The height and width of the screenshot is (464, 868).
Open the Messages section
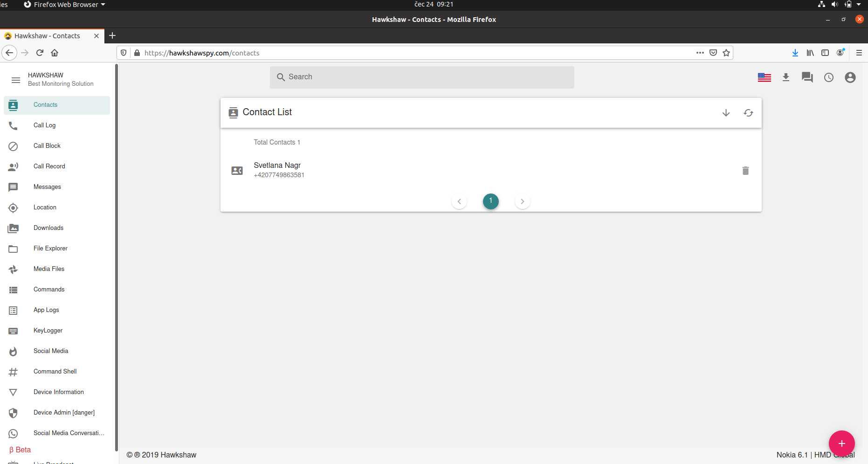tap(57, 187)
